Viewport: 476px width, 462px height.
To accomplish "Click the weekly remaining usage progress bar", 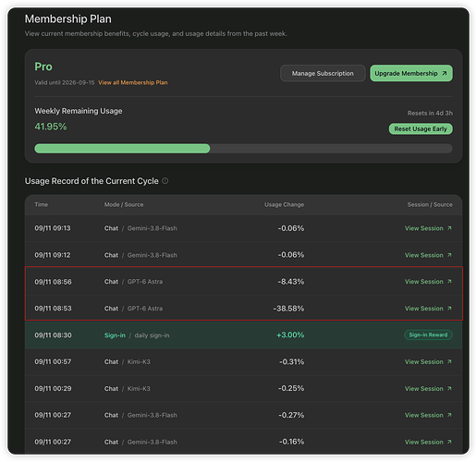I will 243,149.
